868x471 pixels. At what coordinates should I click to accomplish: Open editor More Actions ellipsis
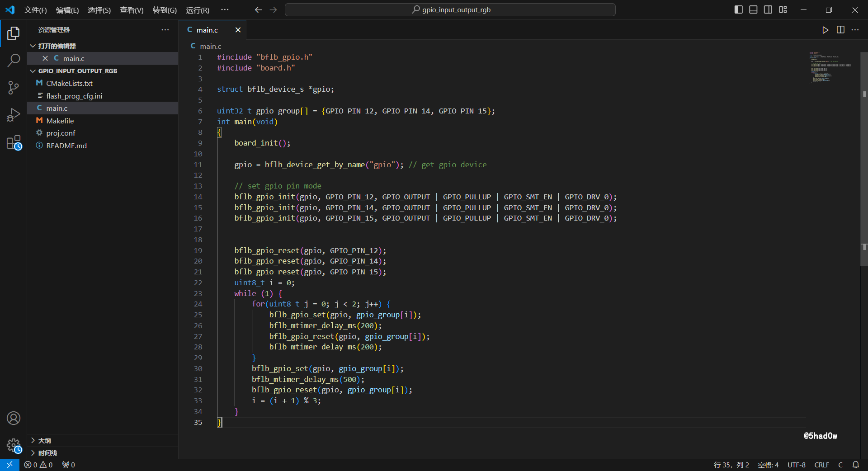pos(855,30)
